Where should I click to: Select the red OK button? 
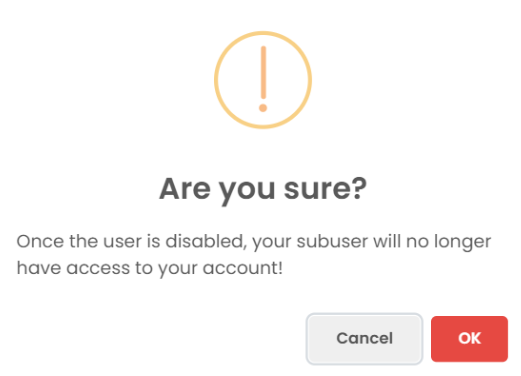[x=469, y=339]
